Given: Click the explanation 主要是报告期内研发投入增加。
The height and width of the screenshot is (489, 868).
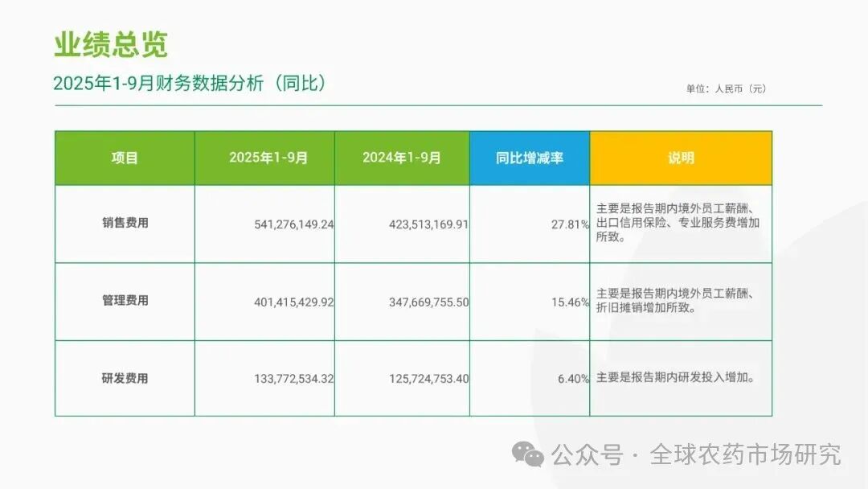Looking at the screenshot, I should [675, 378].
